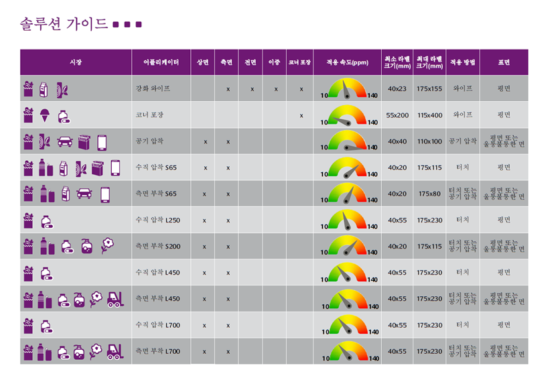Screen dimensions: 556x392
Task: Click the grocery bag icon in 공기 압착 row
Action: 28,142
